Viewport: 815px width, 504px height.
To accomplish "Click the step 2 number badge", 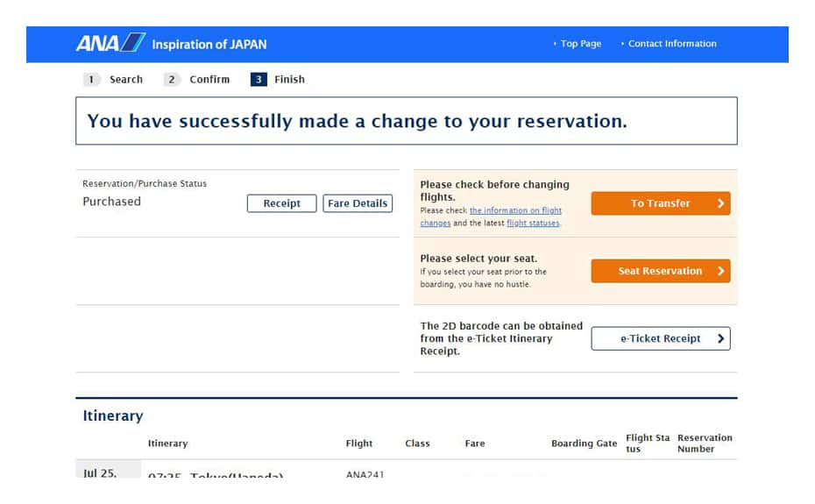I will (x=172, y=79).
